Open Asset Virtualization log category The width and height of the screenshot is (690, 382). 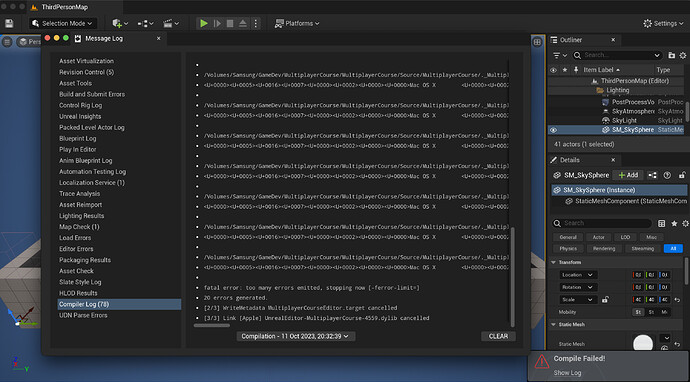(86, 61)
